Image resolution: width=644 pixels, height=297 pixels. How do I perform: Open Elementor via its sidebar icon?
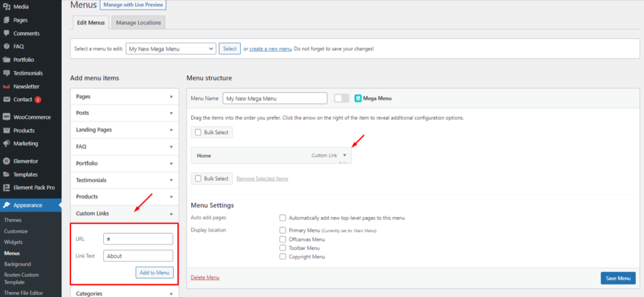coord(6,161)
